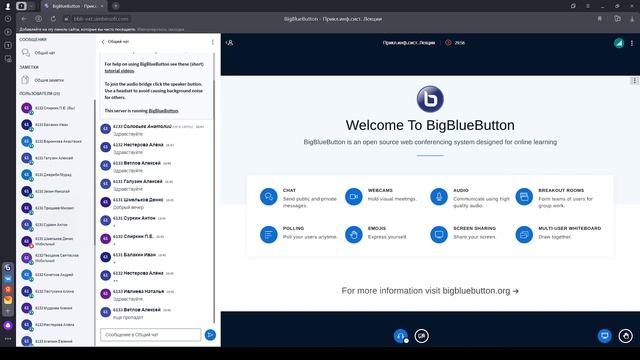Click the Breakout Rooms feature icon
The height and width of the screenshot is (360, 640).
(x=524, y=197)
